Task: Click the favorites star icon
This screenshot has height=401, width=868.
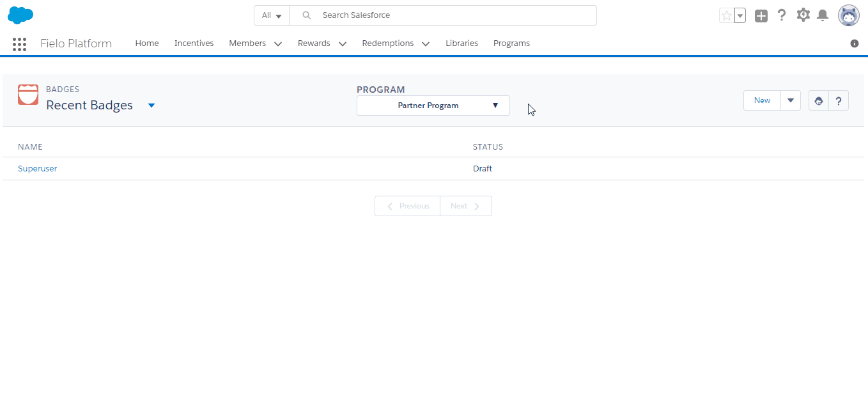Action: 726,15
